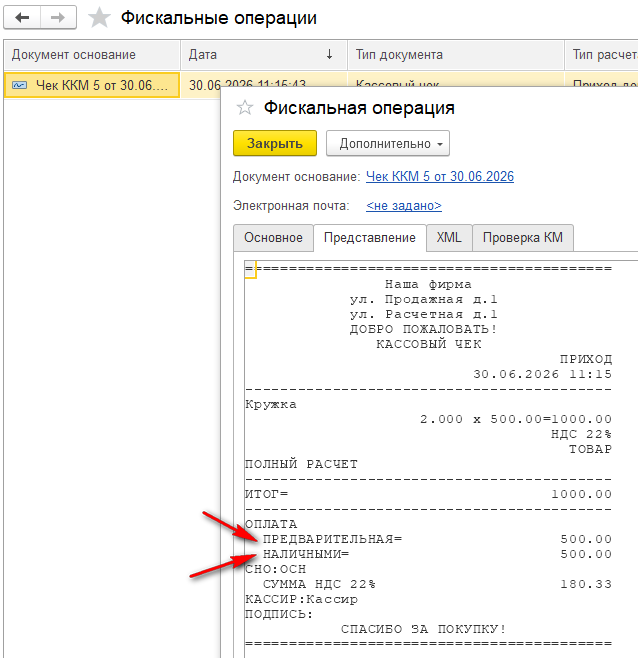Go forward with the right arrow button
Screen dimensions: 638x658
pos(58,18)
